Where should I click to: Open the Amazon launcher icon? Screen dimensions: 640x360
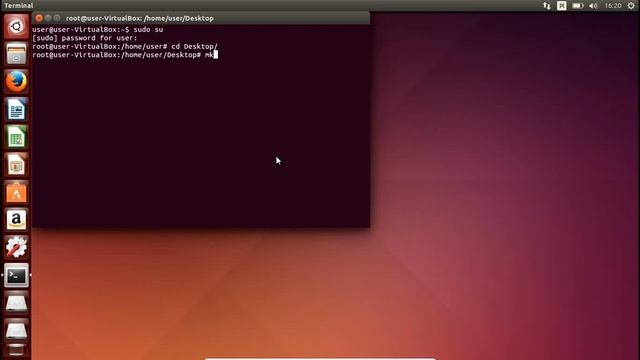coord(16,220)
